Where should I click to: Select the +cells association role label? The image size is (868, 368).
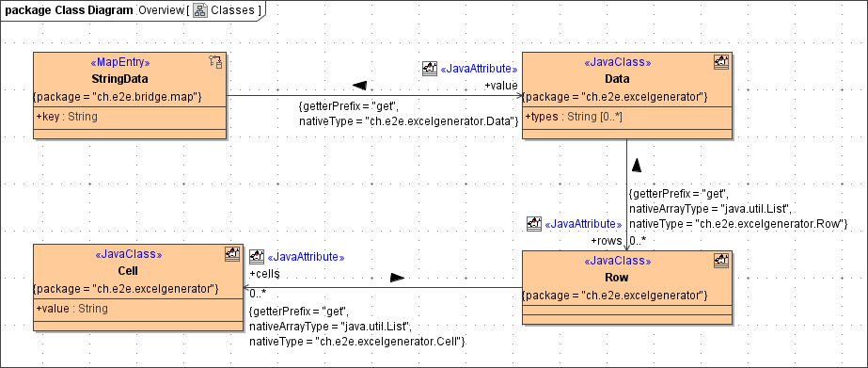pyautogui.click(x=264, y=273)
